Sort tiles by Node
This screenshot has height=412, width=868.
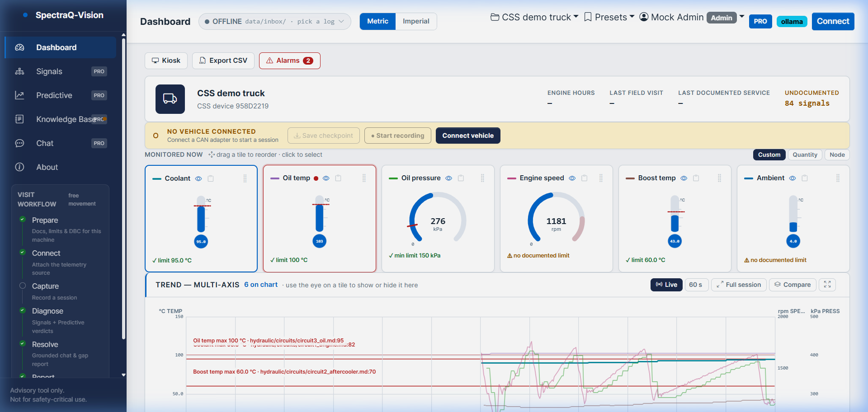[837, 154]
